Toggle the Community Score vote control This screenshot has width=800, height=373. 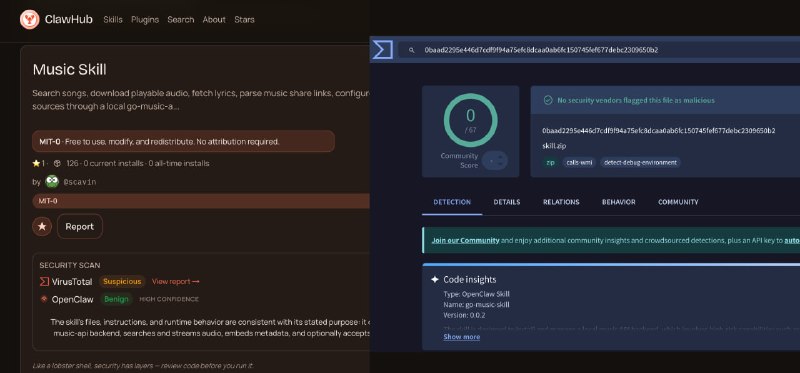coord(495,160)
